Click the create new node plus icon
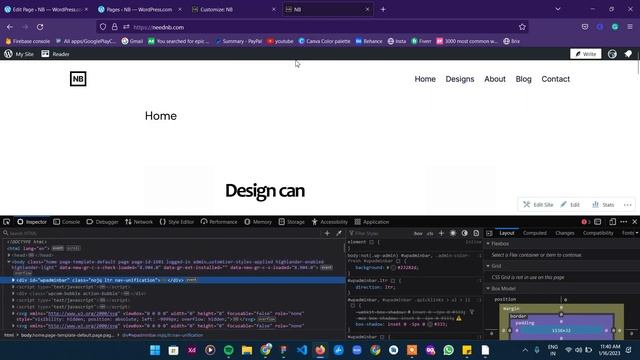The image size is (640, 360). tap(327, 233)
